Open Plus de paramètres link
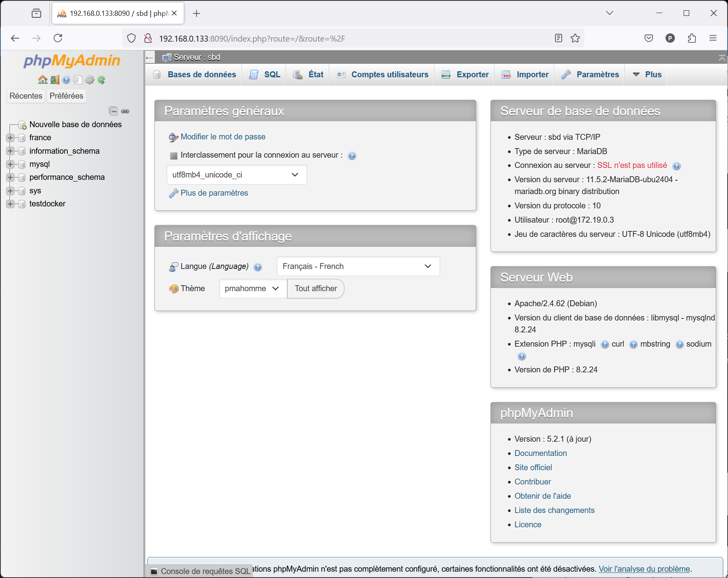Viewport: 728px width, 578px height. 214,193
